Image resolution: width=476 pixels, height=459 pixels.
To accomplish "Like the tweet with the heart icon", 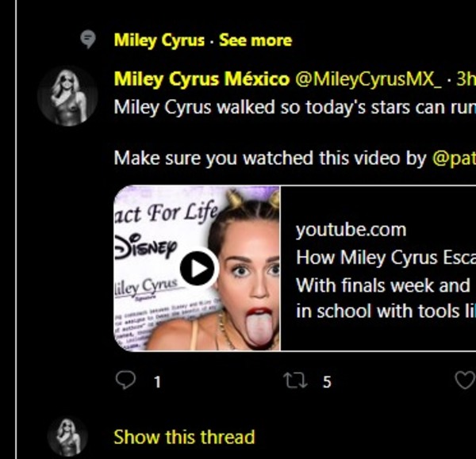I will coord(465,381).
